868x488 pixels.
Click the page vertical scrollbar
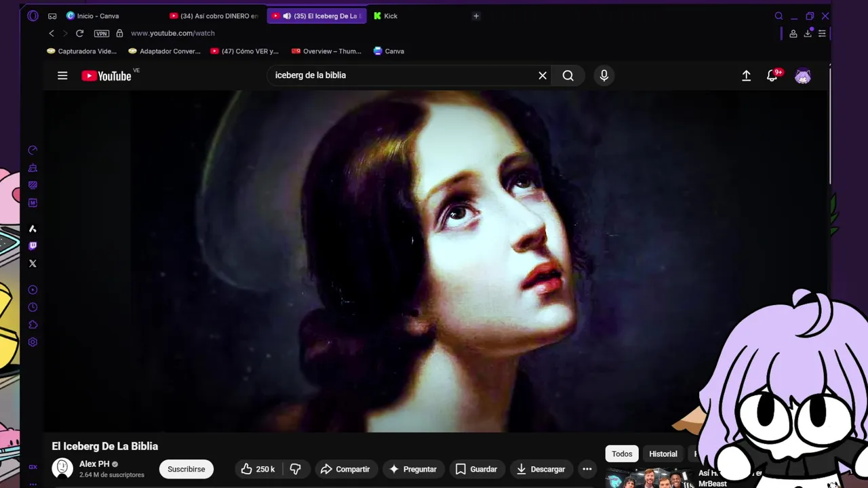(829, 125)
